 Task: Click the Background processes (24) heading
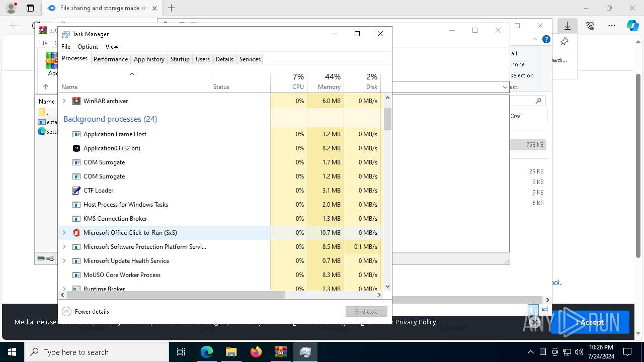[110, 119]
